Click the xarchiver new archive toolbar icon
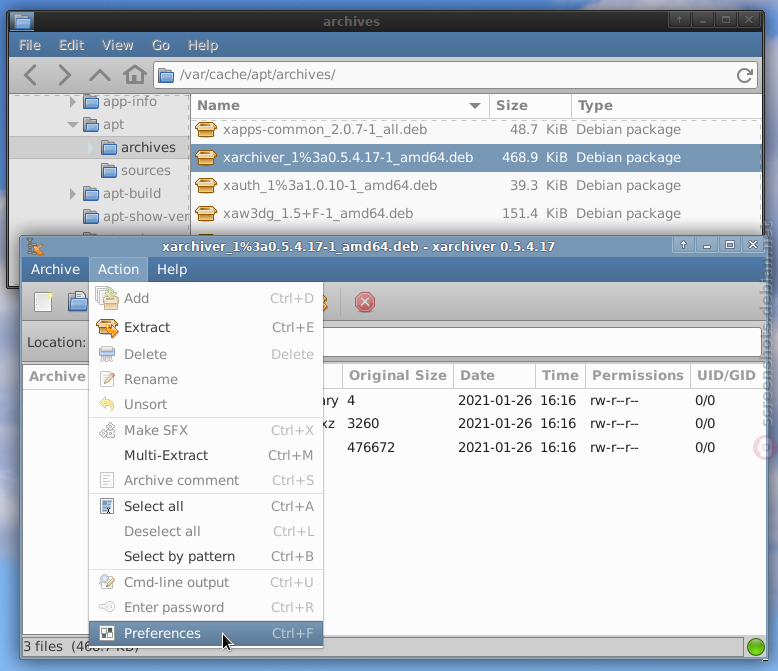 tap(44, 302)
